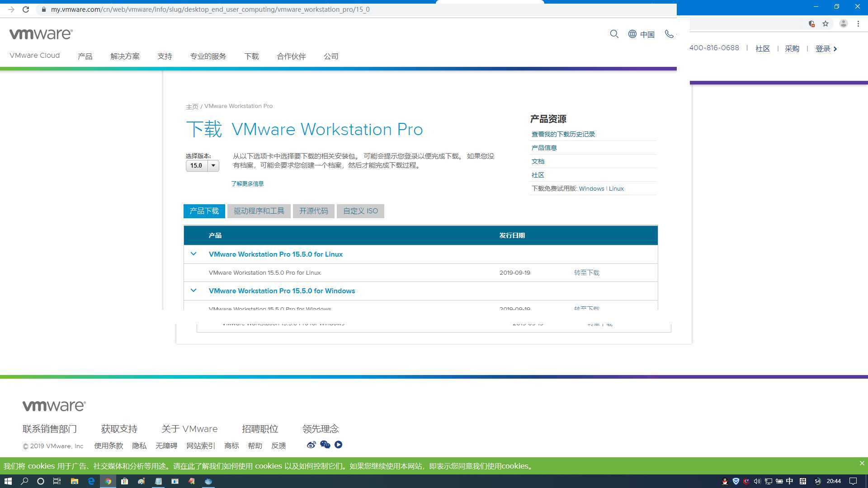Image resolution: width=868 pixels, height=488 pixels.
Task: Open the 社区 link under 产品资源
Action: [x=538, y=175]
